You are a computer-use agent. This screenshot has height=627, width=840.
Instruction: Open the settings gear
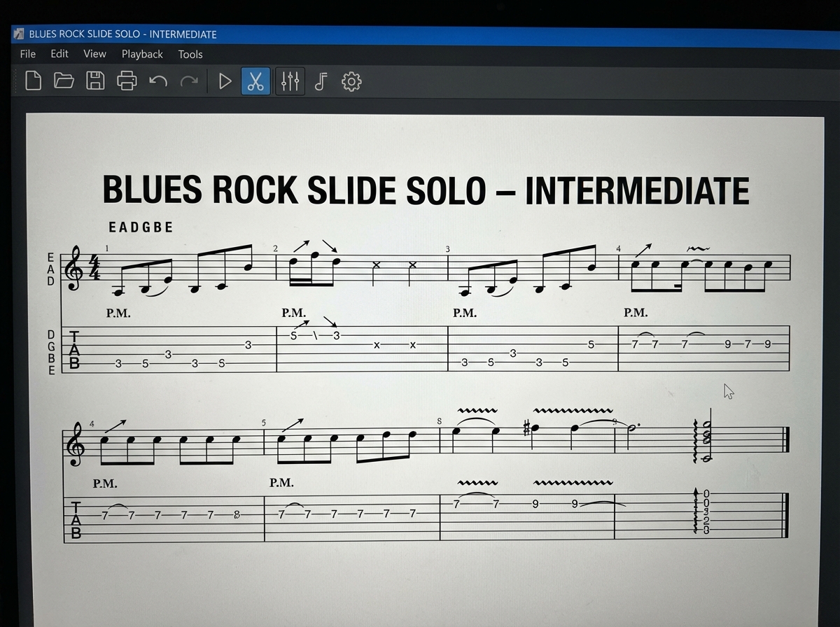pyautogui.click(x=351, y=81)
